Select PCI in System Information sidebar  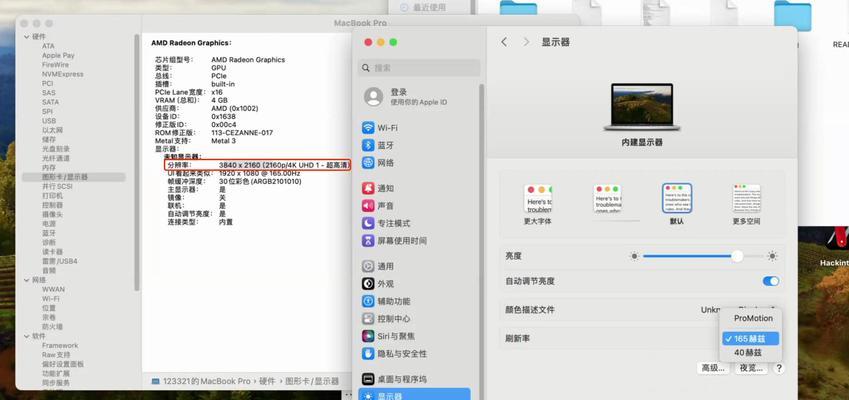click(48, 83)
